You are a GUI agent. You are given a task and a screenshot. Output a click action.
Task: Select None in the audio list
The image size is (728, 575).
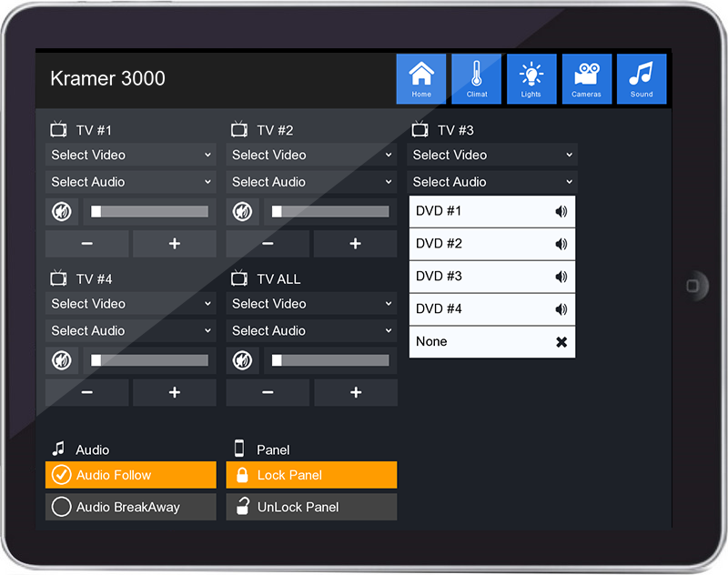(x=491, y=342)
